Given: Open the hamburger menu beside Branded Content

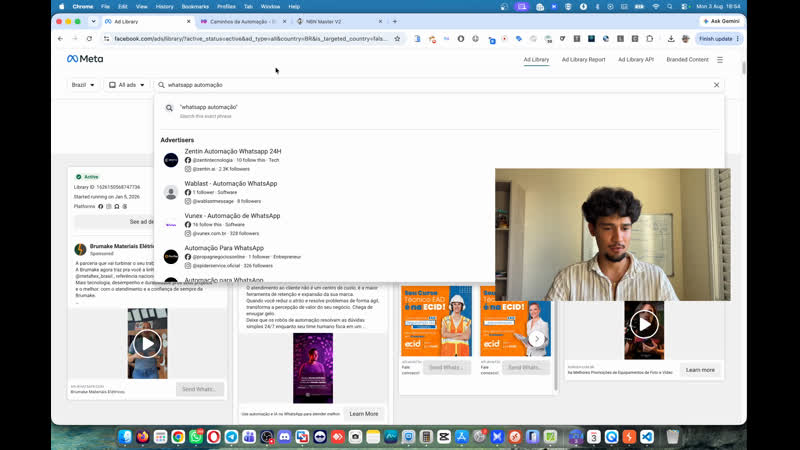Looking at the screenshot, I should pyautogui.click(x=720, y=60).
